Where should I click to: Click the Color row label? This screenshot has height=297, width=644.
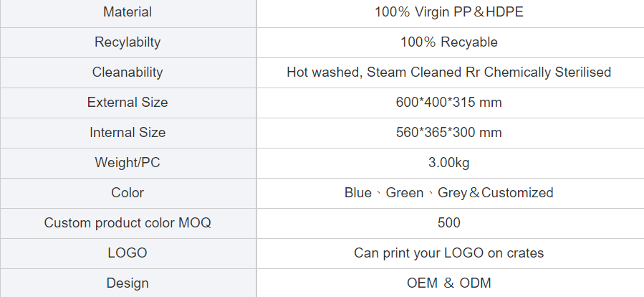click(128, 192)
